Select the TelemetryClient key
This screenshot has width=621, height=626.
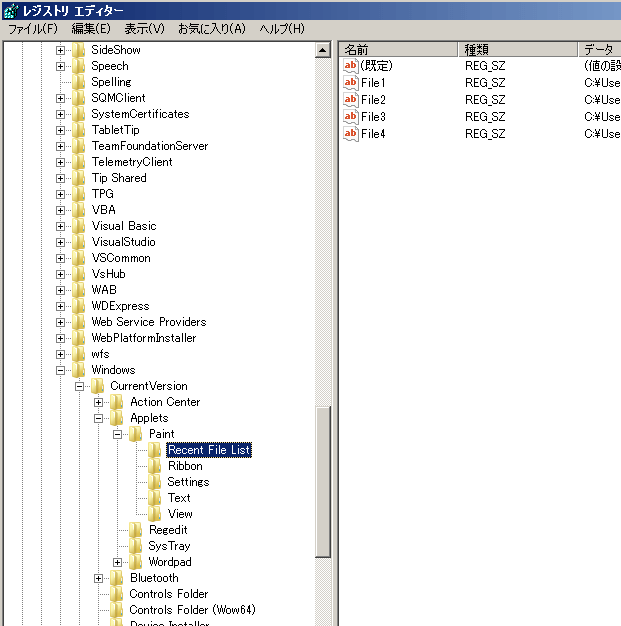tap(132, 162)
